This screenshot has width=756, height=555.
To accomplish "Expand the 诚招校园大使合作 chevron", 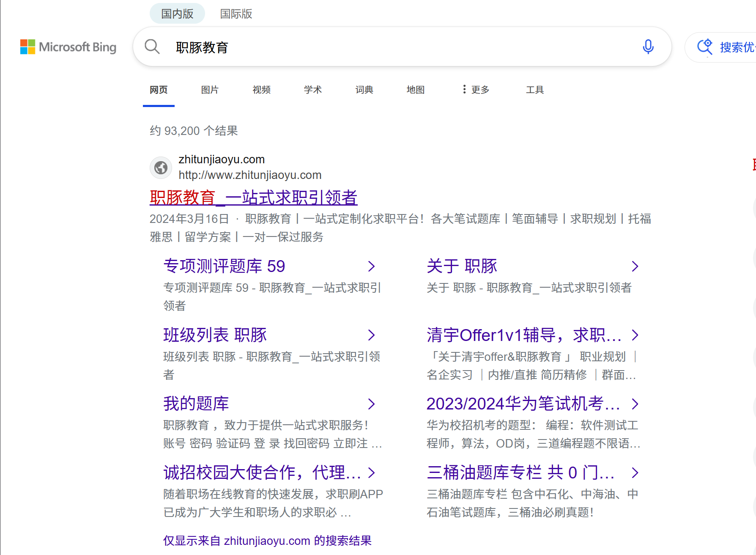I will tap(371, 473).
